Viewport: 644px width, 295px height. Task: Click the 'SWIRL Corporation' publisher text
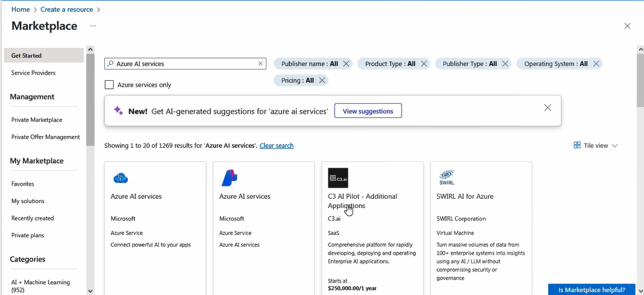coord(461,219)
